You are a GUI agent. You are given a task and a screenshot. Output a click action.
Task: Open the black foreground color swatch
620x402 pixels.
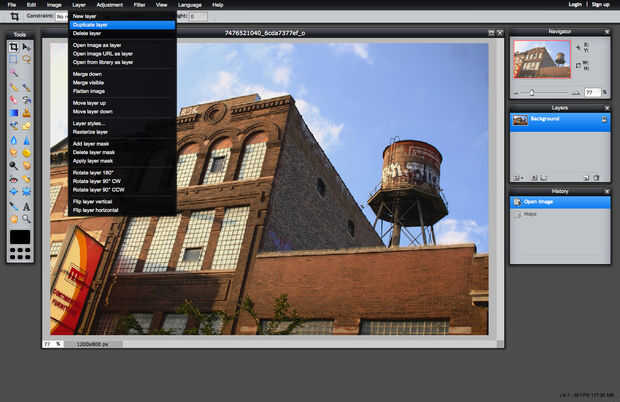click(x=20, y=237)
